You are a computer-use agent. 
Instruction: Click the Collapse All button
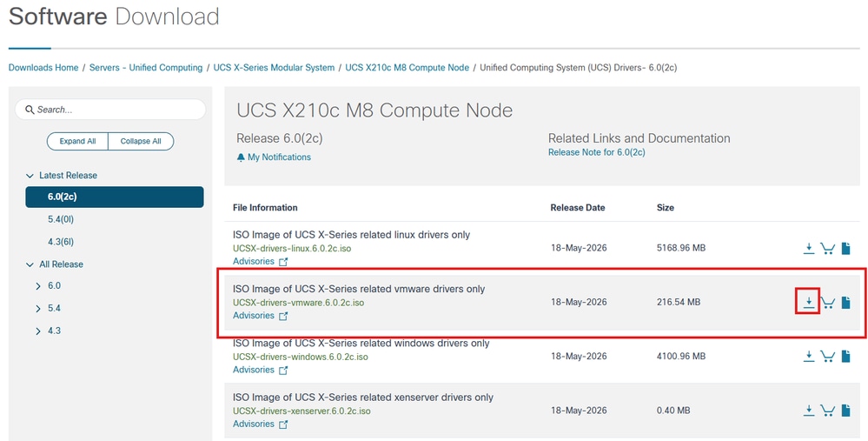(141, 141)
